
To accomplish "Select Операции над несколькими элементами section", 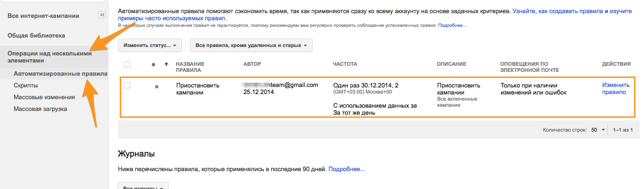I will pyautogui.click(x=50, y=57).
